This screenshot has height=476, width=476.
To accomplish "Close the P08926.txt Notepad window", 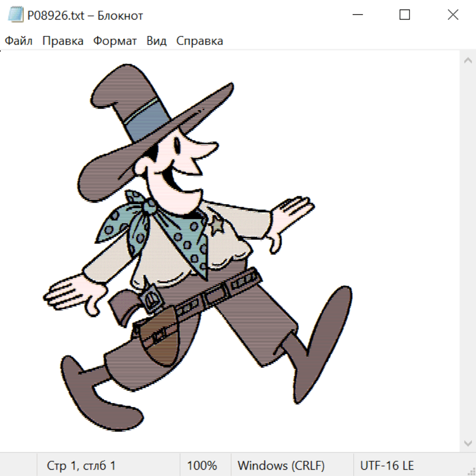I will [453, 15].
